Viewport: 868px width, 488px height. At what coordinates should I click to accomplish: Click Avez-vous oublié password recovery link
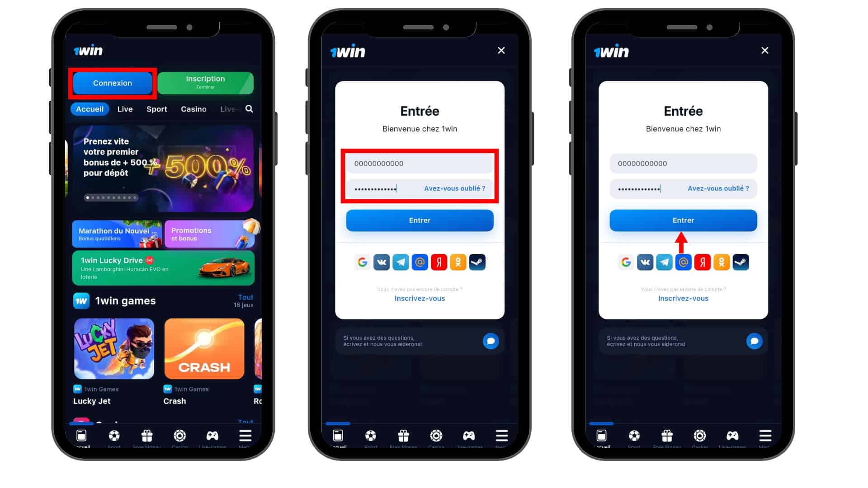[x=455, y=188]
